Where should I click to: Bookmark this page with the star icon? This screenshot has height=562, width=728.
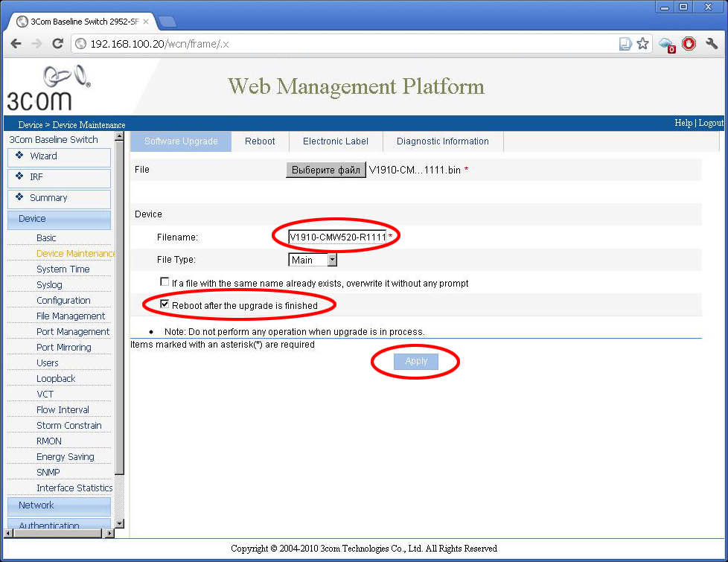pyautogui.click(x=642, y=44)
